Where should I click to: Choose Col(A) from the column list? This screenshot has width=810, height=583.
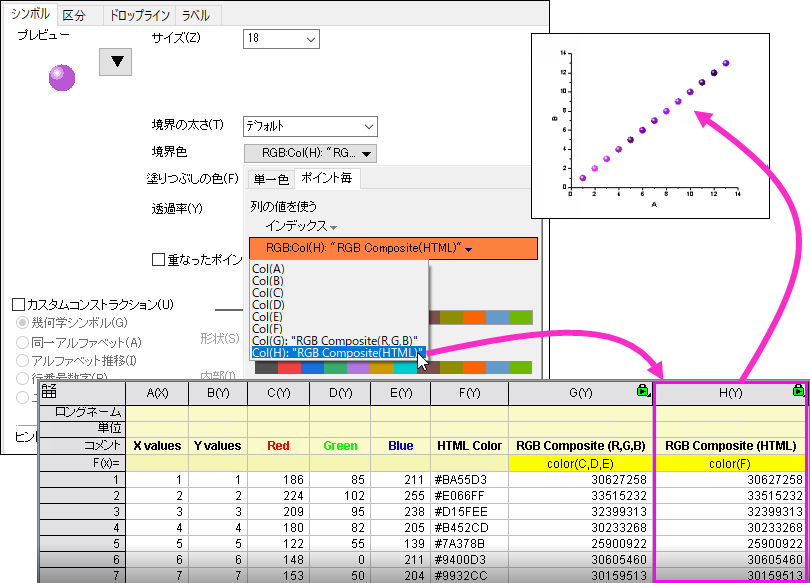click(268, 269)
